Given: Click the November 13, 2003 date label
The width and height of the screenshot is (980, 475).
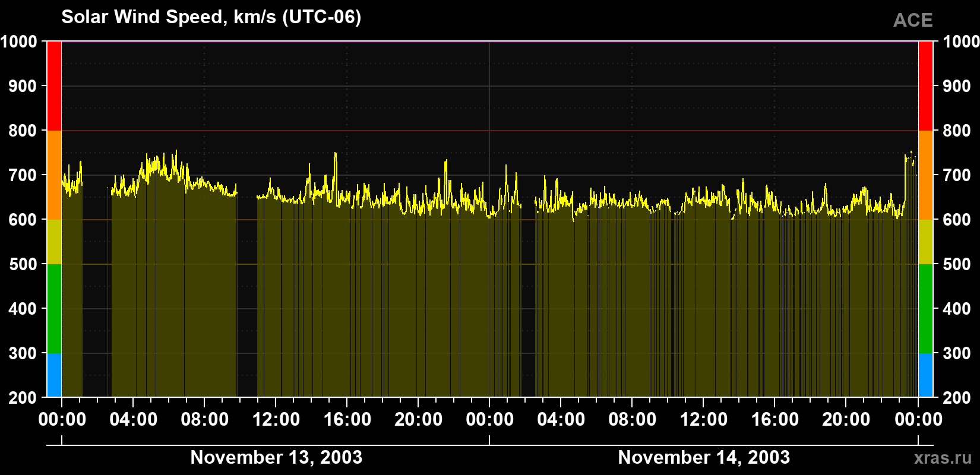Looking at the screenshot, I should [x=276, y=457].
